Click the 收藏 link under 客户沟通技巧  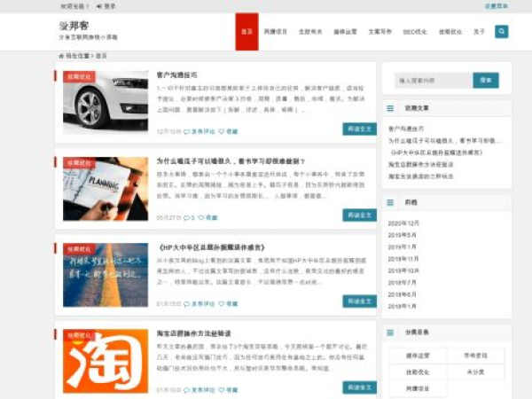point(231,131)
